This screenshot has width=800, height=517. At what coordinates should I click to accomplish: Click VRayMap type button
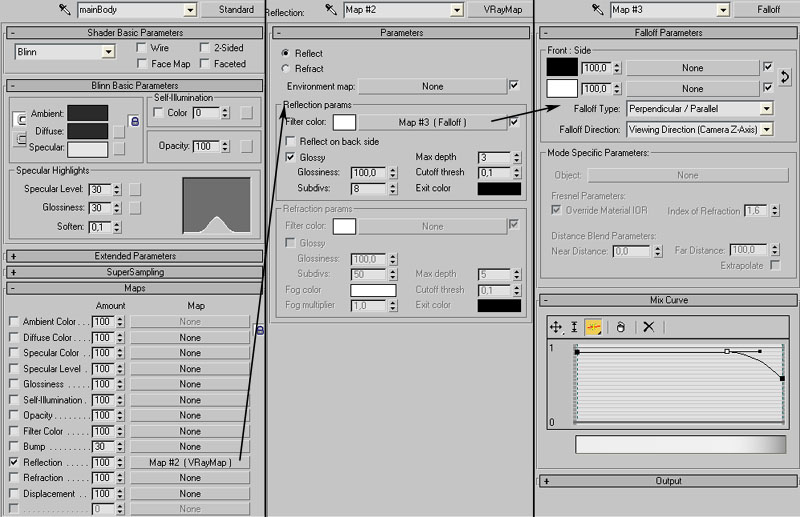tap(502, 10)
